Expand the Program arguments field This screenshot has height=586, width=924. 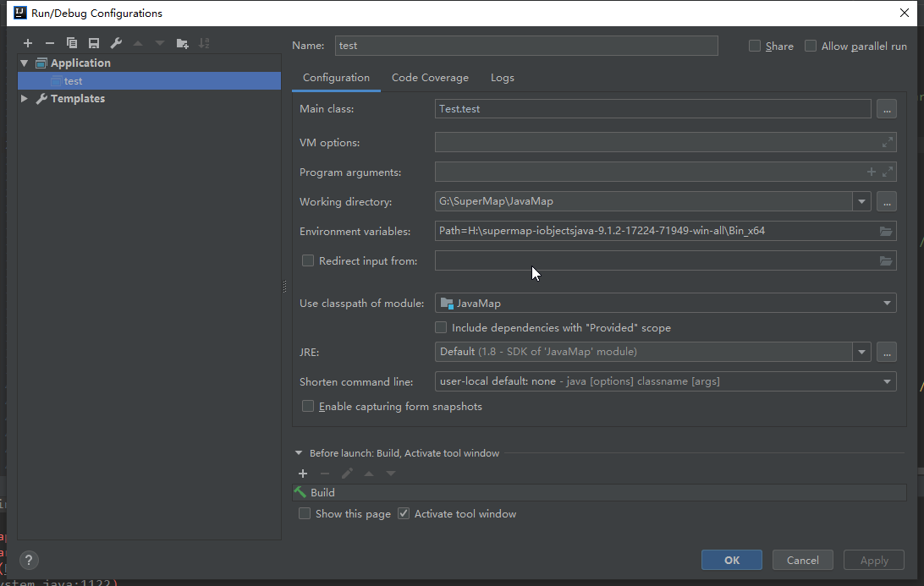pos(888,172)
